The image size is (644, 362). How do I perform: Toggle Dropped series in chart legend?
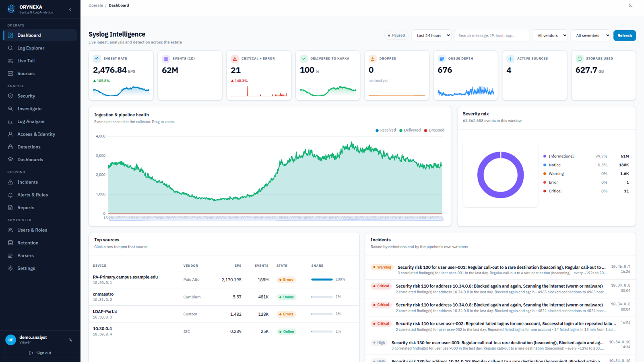[434, 130]
